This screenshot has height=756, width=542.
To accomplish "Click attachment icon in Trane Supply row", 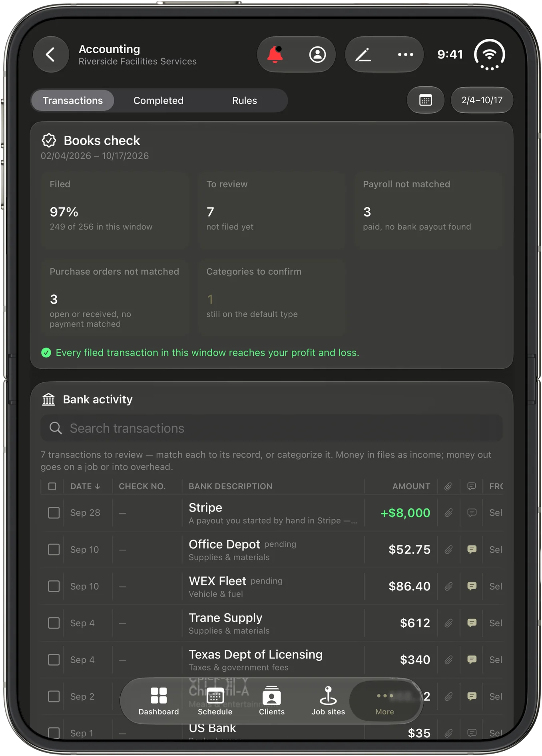I will pos(448,623).
